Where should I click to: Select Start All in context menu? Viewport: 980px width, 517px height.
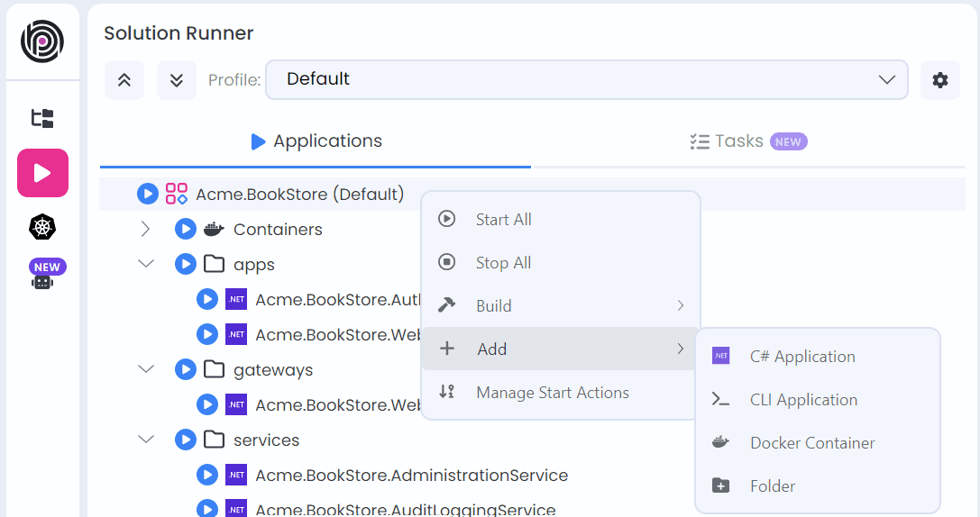tap(503, 220)
